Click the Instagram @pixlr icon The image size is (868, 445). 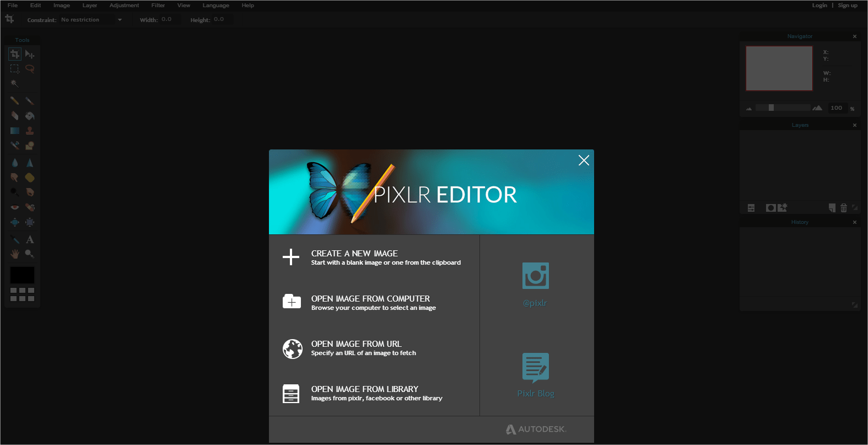[x=535, y=276]
